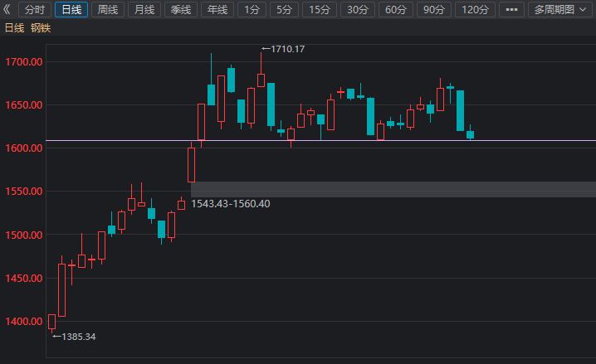Viewport: 596px width, 364px height.
Task: Select the 90分 period button
Action: point(433,9)
